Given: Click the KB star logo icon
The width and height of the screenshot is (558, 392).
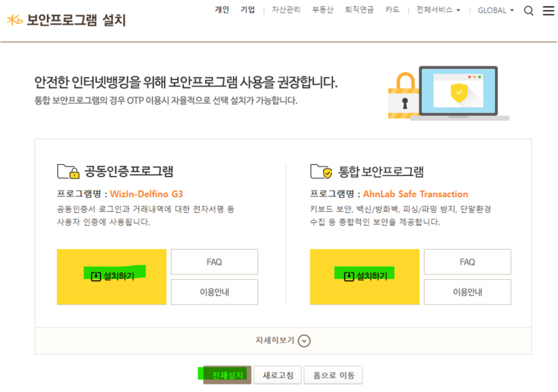Looking at the screenshot, I should point(15,20).
